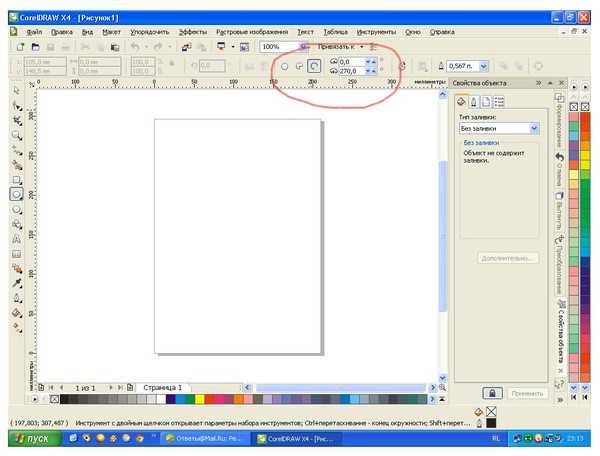This screenshot has width=600, height=456.
Task: Click the Применить button in docker
Action: (x=527, y=393)
